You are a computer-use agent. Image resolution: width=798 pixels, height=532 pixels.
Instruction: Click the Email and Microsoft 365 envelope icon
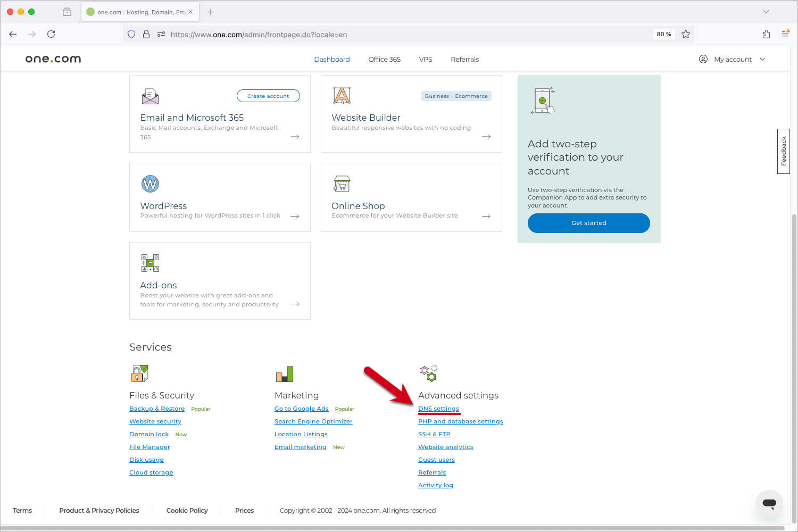(x=150, y=96)
